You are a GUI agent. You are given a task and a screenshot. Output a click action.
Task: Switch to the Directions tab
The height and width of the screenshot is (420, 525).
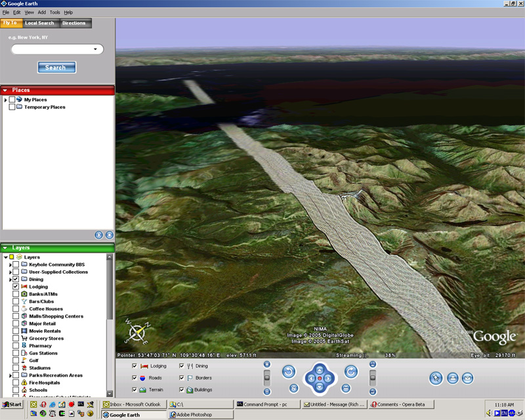coord(75,23)
